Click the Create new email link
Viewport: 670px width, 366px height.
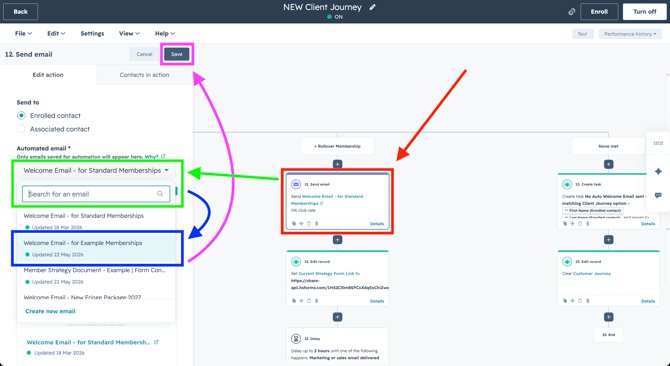click(50, 311)
